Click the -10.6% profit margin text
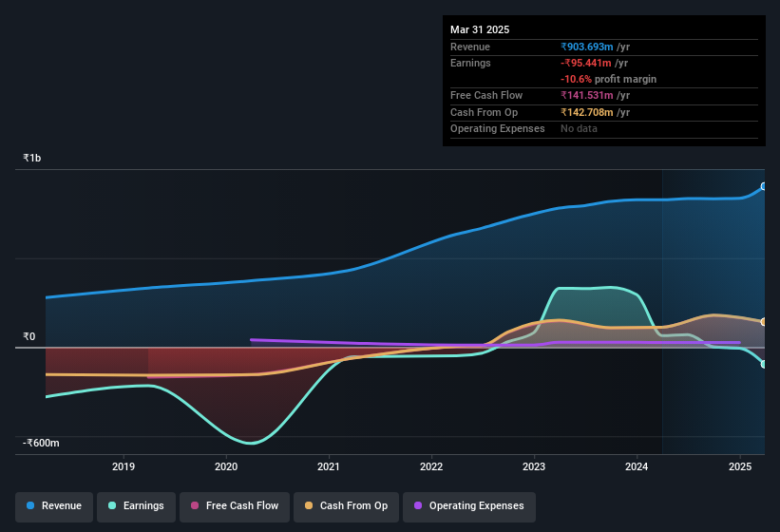Image resolution: width=780 pixels, height=532 pixels. point(608,79)
